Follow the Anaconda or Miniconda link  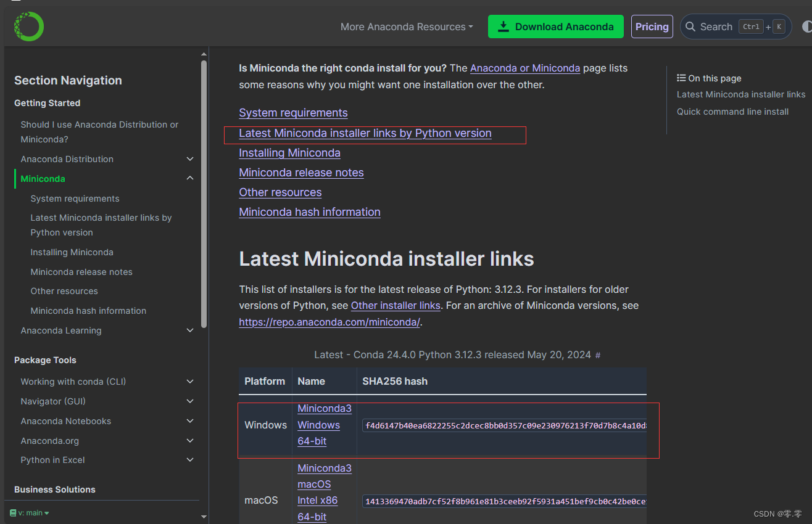(525, 68)
